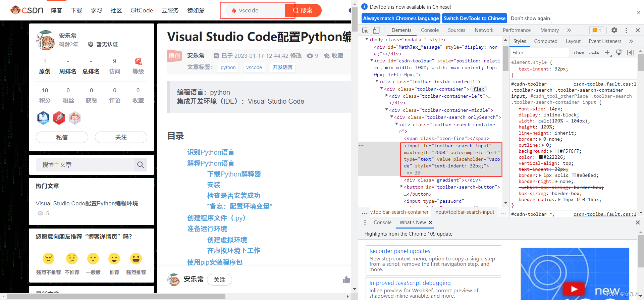Click the background color swatch #f5f6f7

[x=557, y=151]
